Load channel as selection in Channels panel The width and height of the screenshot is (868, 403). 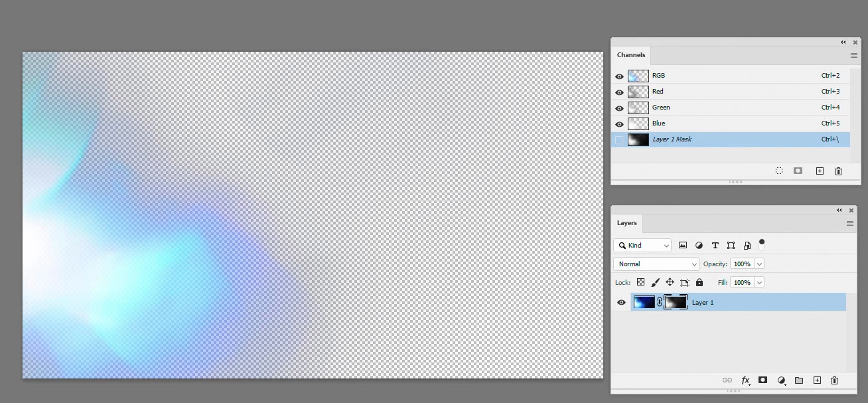pyautogui.click(x=779, y=171)
